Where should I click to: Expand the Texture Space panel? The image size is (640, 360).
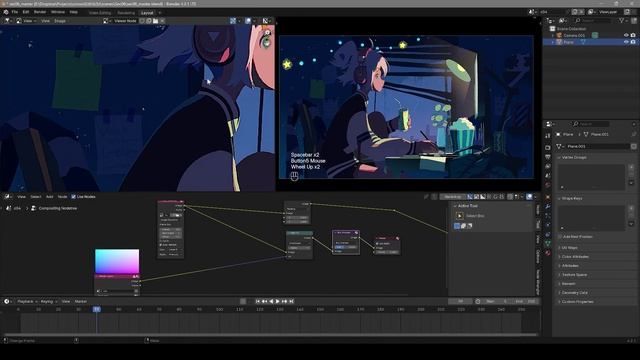point(573,275)
